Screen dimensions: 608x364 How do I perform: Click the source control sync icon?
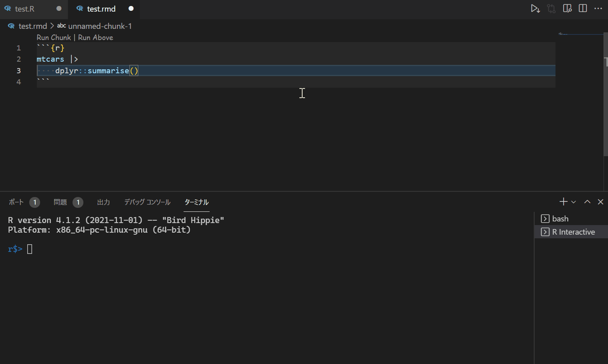tap(551, 8)
